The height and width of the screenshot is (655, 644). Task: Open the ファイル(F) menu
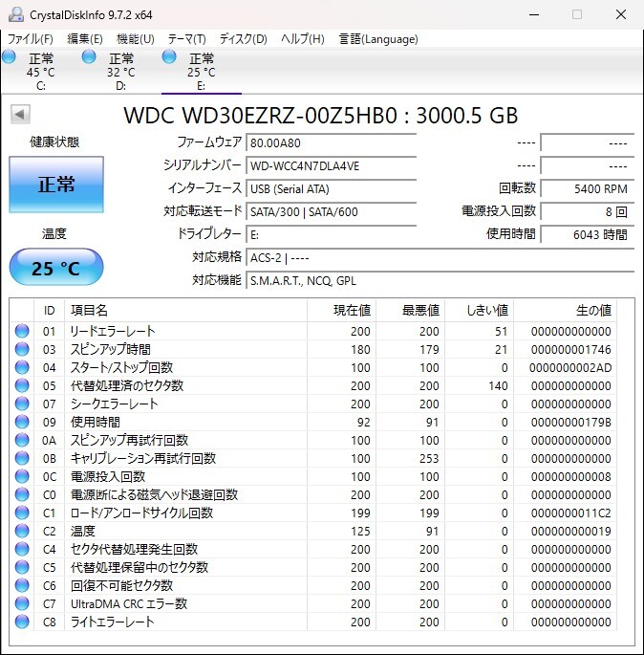(31, 39)
